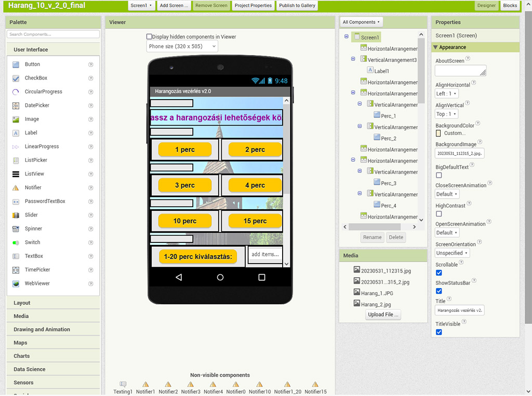Select the Texting1 non-visible component icon
532x396 pixels.
pos(123,384)
